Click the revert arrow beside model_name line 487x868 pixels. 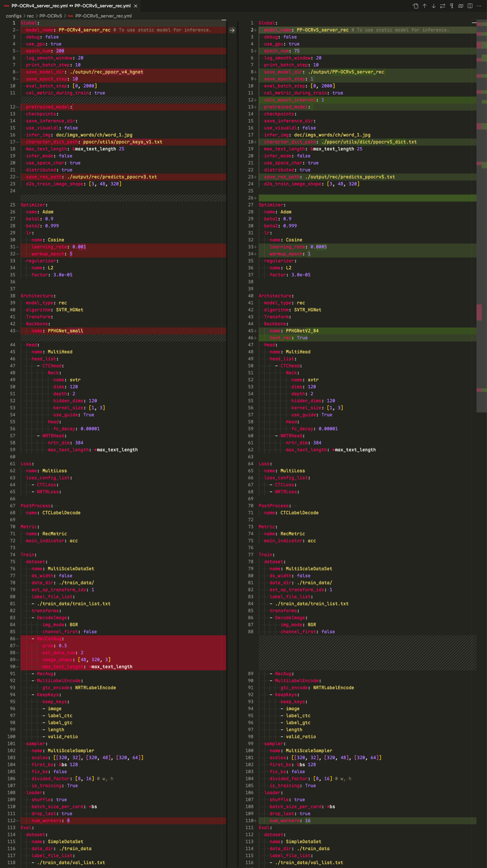tap(232, 30)
